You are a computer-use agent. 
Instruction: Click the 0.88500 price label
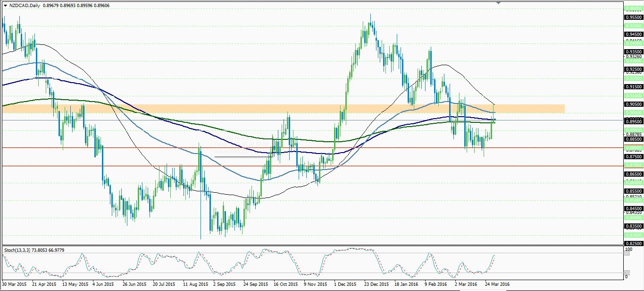click(x=634, y=139)
